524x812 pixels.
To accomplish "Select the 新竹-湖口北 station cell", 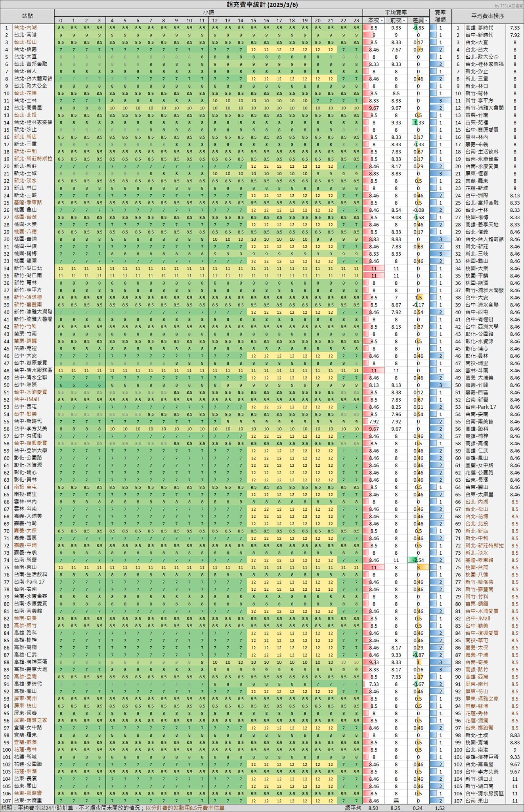I will coord(28,268).
